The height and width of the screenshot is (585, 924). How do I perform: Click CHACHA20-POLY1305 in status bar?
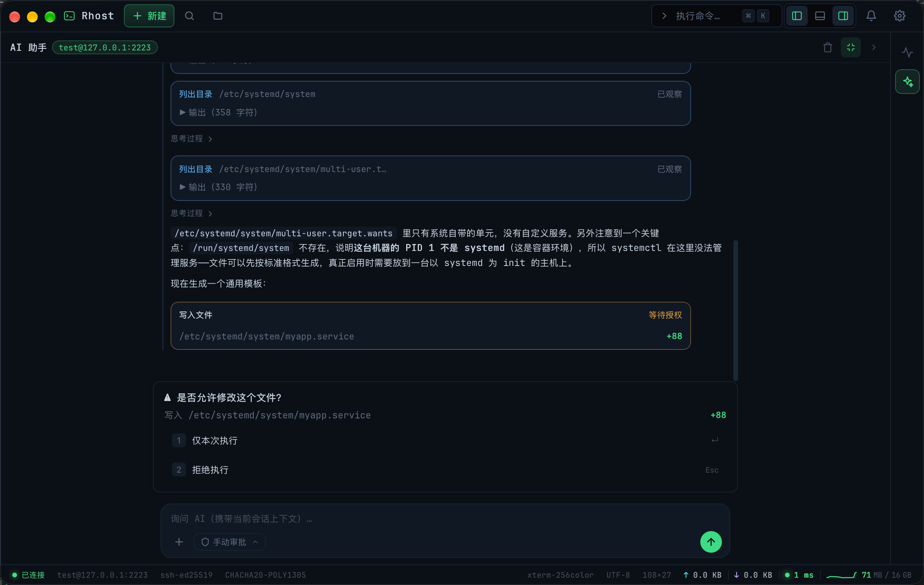click(x=265, y=575)
